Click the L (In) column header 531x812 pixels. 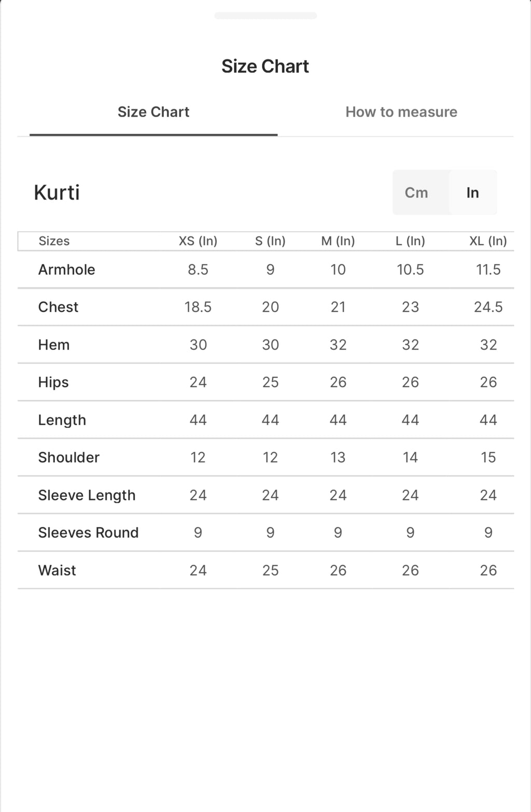click(410, 241)
